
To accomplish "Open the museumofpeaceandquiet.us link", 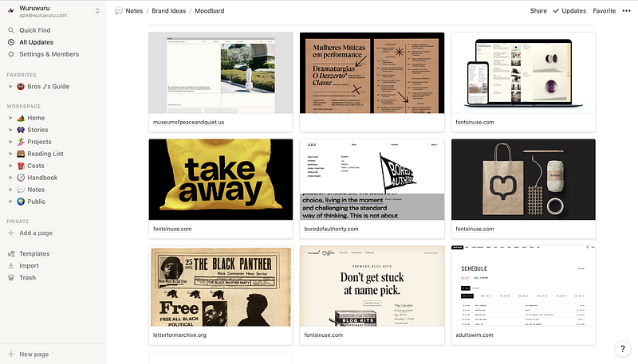I will click(x=188, y=123).
